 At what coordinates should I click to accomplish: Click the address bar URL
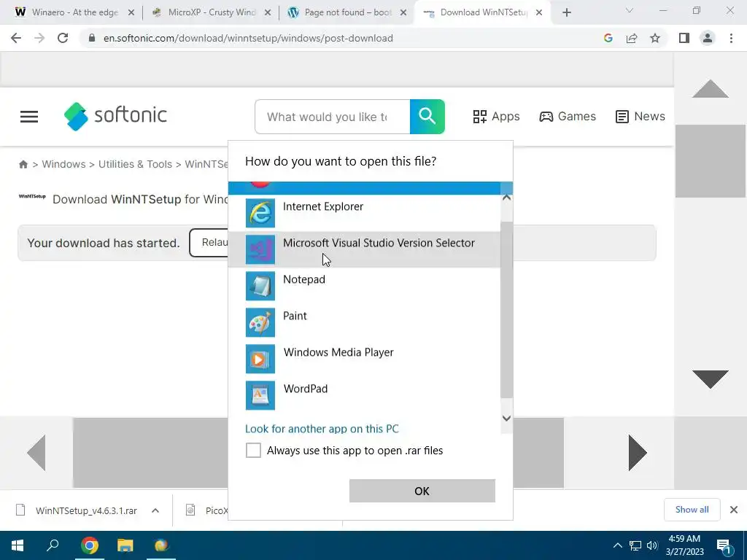coord(248,38)
